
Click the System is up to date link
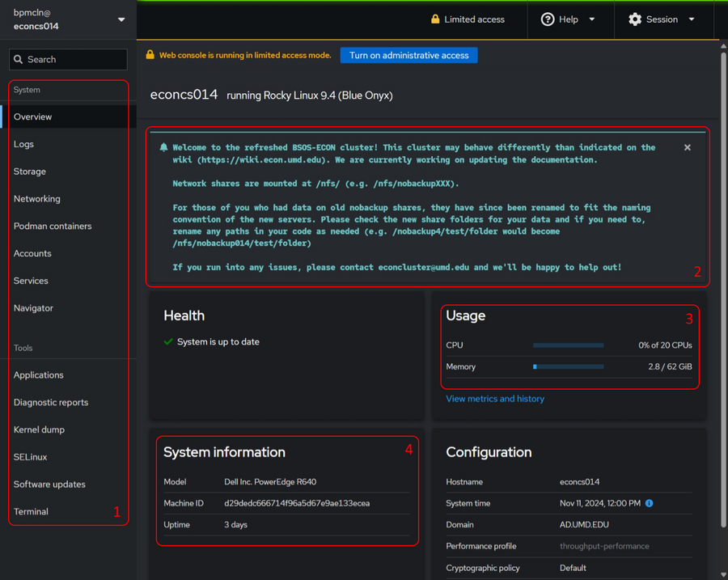pos(218,342)
